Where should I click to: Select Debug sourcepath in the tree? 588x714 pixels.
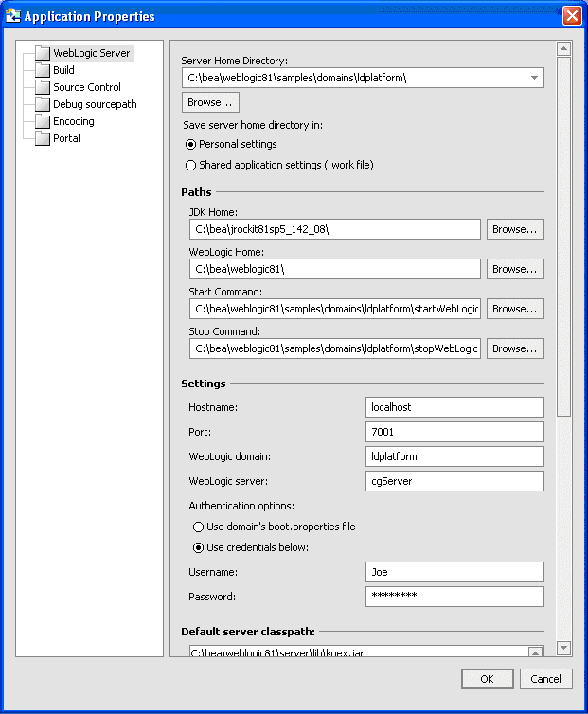click(95, 104)
